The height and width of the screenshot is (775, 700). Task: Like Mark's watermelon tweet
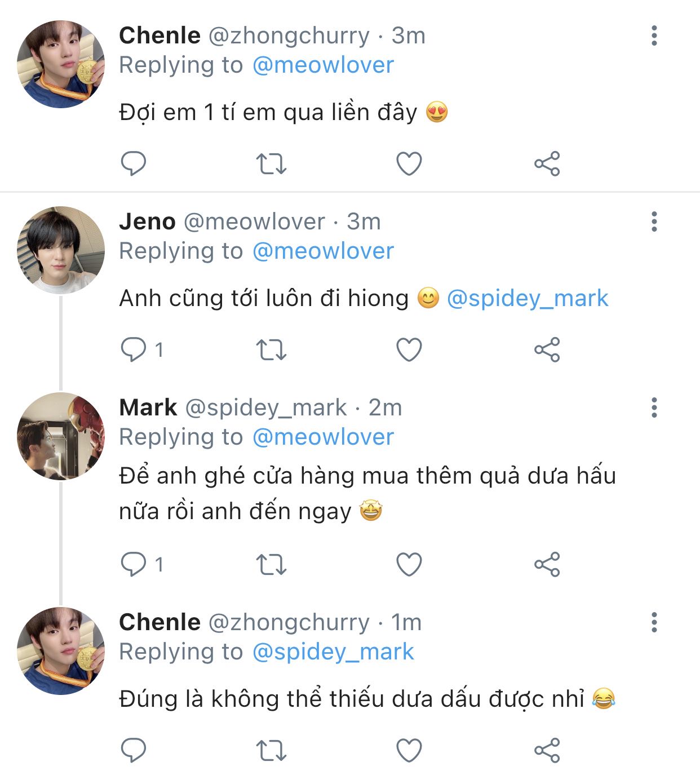click(x=409, y=564)
